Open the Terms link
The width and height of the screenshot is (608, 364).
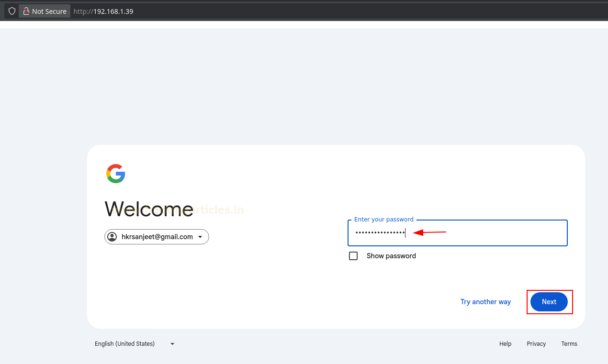tap(569, 343)
